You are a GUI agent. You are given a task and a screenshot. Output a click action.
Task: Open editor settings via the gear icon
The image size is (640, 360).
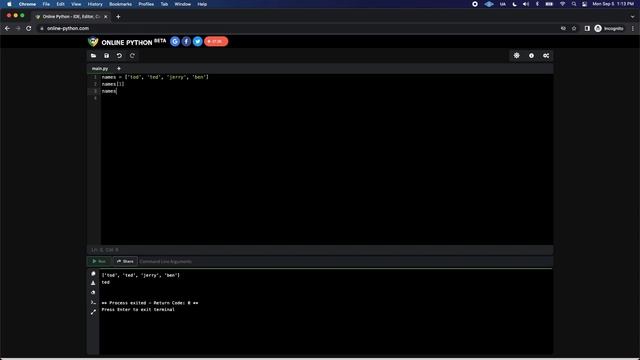[x=517, y=56]
